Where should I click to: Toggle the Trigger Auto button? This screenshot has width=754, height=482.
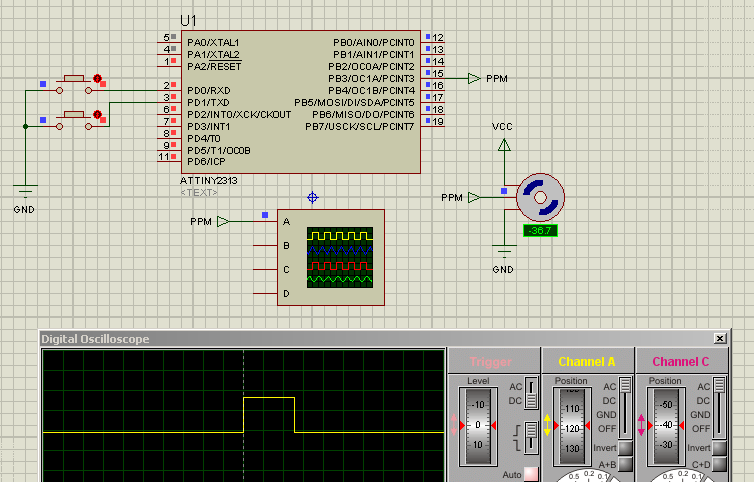tap(530, 474)
